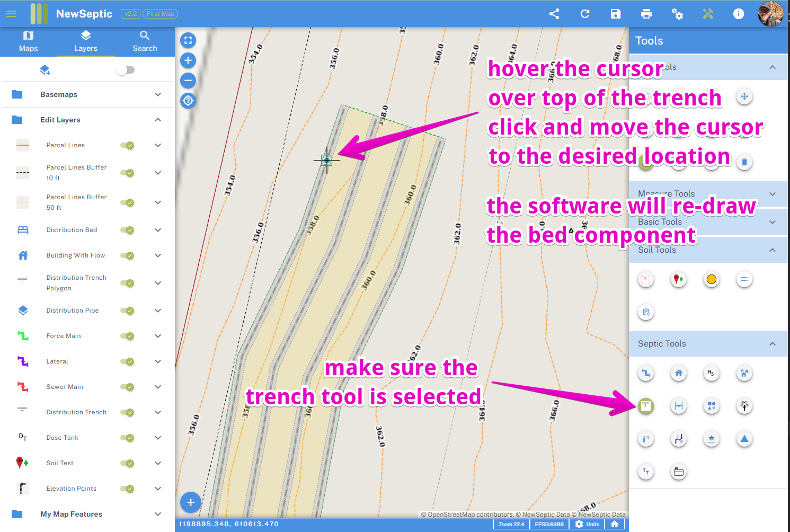The height and width of the screenshot is (532, 790).
Task: Click the blue plus floating button on map
Action: click(x=191, y=502)
